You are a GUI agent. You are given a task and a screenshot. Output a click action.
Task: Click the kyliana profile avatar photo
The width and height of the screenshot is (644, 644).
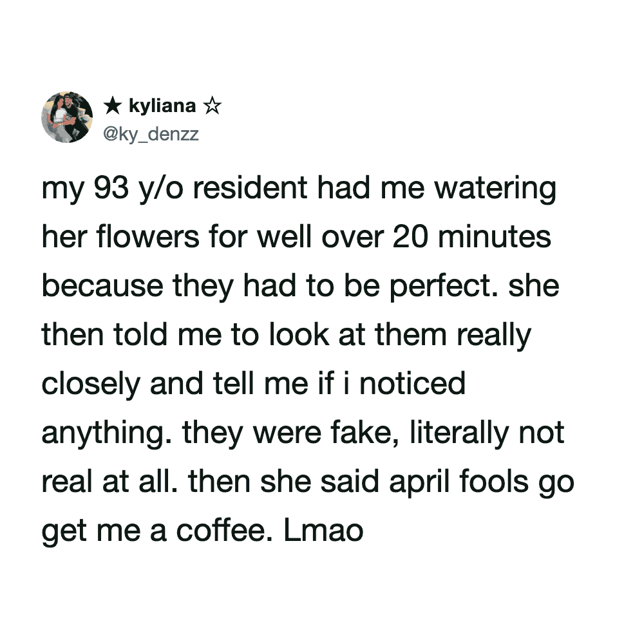tap(68, 117)
